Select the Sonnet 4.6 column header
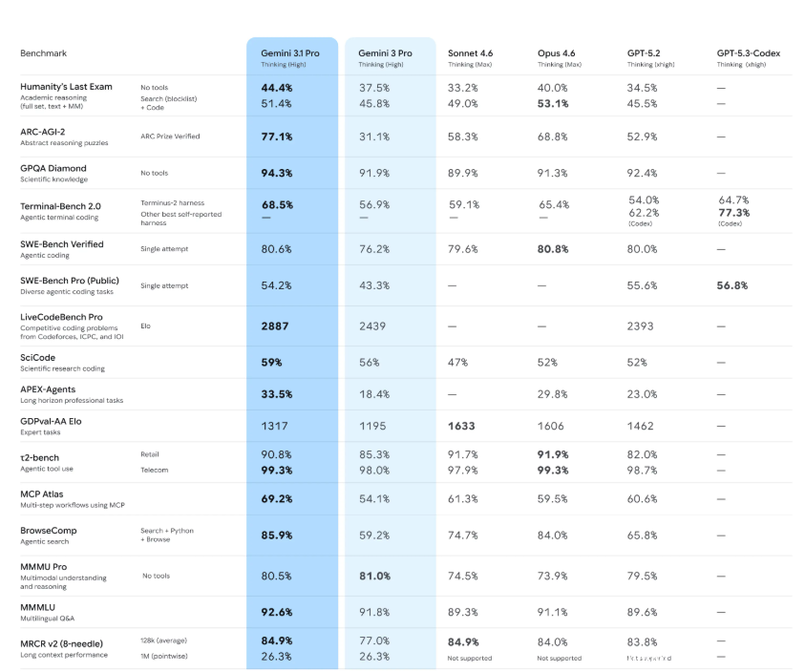Image resolution: width=805 pixels, height=672 pixels. (x=471, y=53)
